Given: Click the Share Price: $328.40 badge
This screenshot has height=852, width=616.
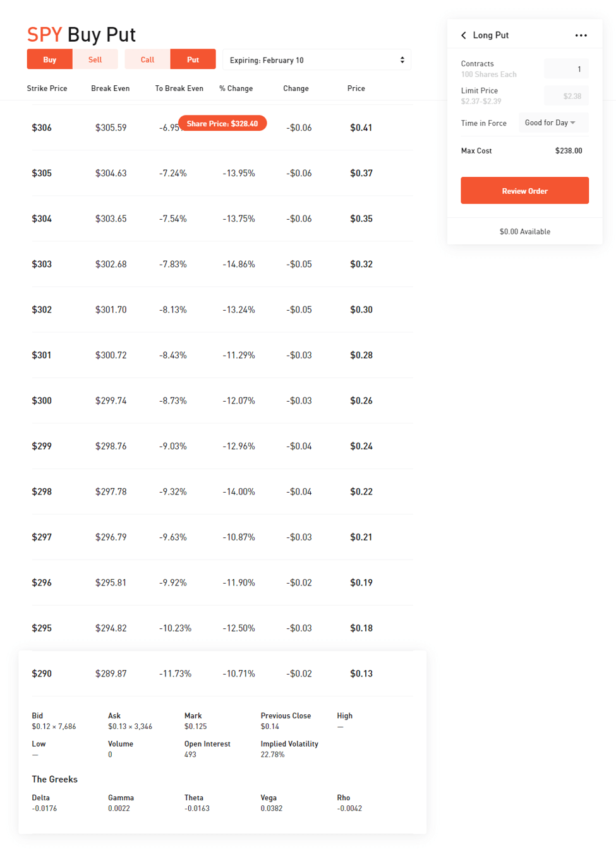Looking at the screenshot, I should [222, 123].
